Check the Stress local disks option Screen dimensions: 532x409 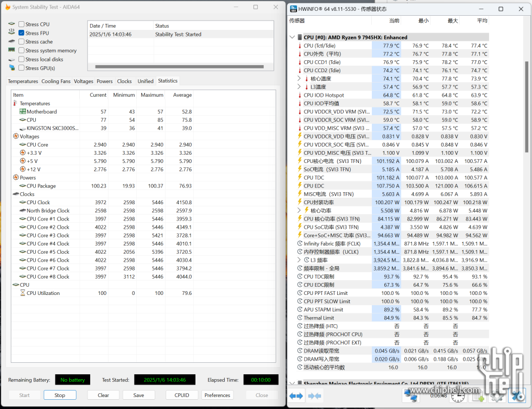click(21, 59)
